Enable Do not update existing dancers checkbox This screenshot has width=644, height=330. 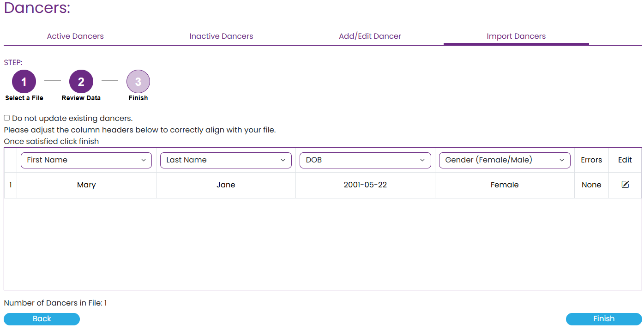(7, 118)
